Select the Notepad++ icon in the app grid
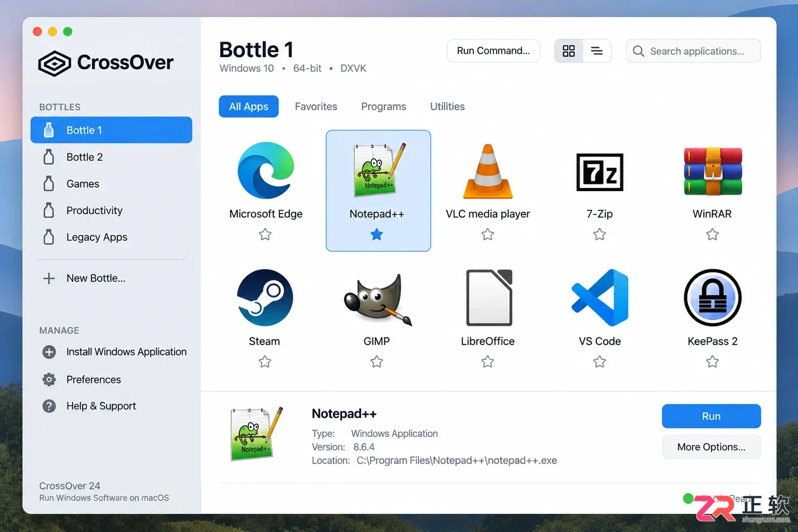 [380, 170]
